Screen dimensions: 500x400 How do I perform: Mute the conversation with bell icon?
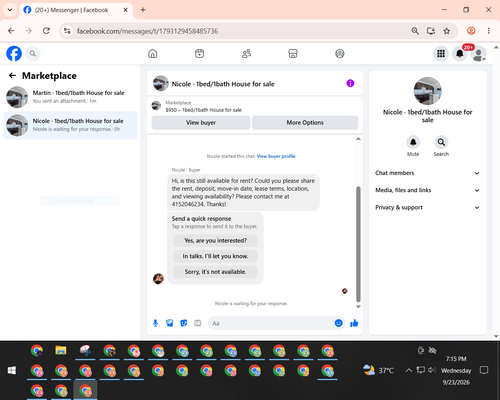click(413, 142)
